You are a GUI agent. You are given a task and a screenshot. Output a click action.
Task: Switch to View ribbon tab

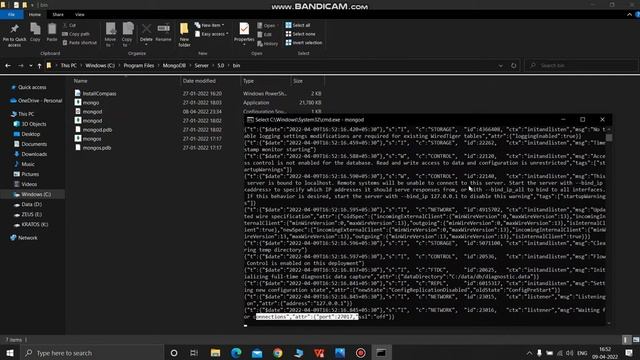[80, 14]
